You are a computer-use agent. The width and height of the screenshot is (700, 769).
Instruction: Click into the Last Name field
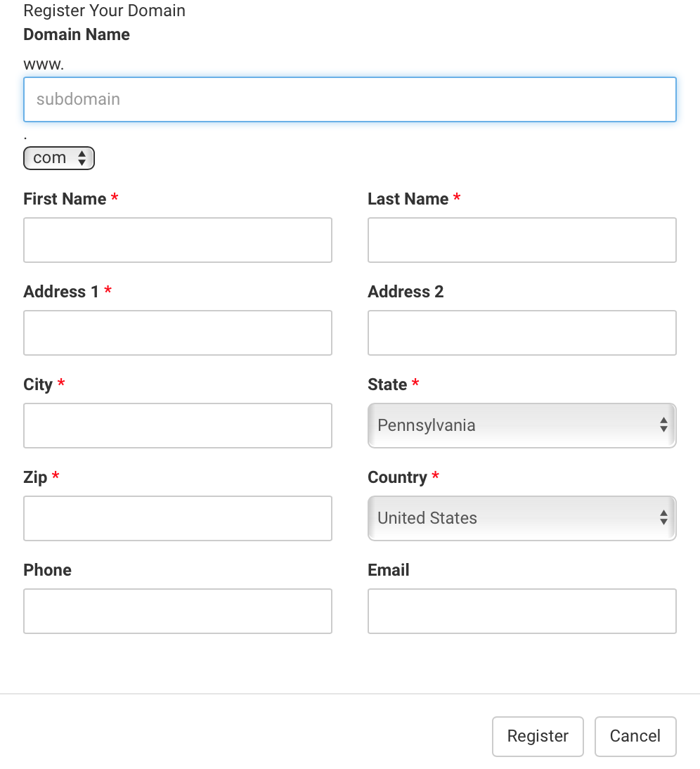(x=522, y=240)
